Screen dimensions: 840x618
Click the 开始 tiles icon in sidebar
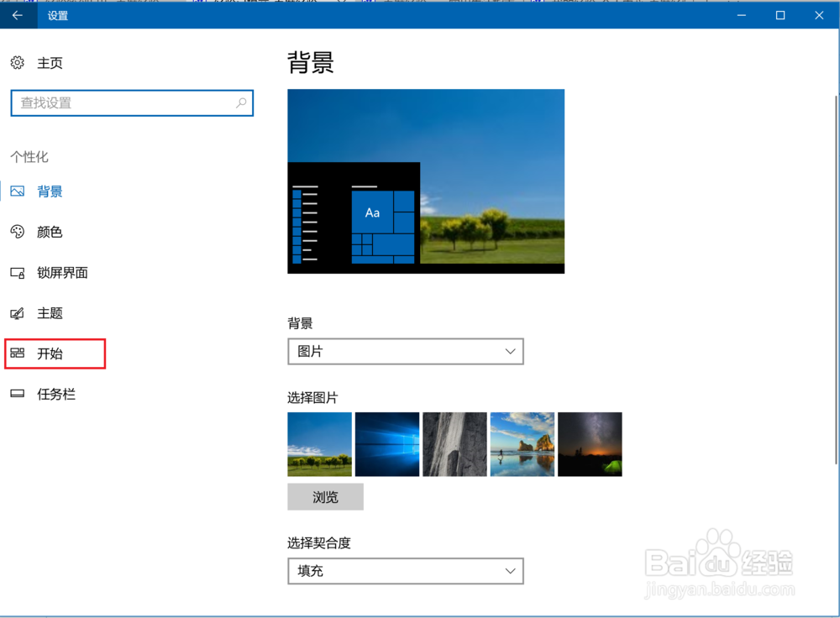pyautogui.click(x=18, y=354)
